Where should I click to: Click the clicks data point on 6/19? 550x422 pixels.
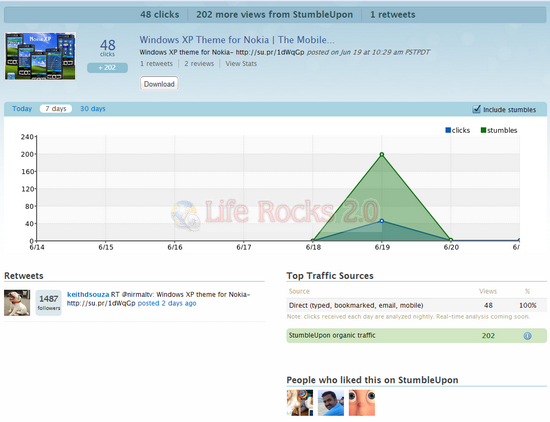pos(382,221)
